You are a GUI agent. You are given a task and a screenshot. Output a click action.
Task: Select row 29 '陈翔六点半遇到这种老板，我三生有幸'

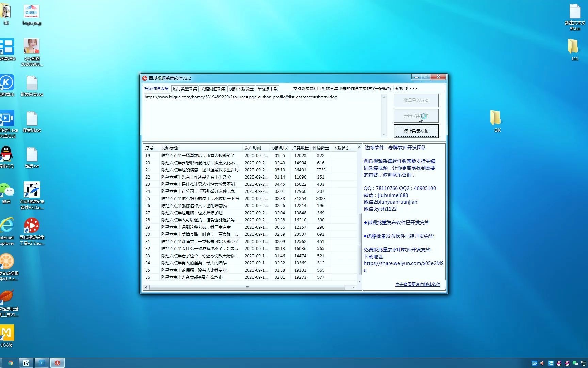tap(250, 227)
